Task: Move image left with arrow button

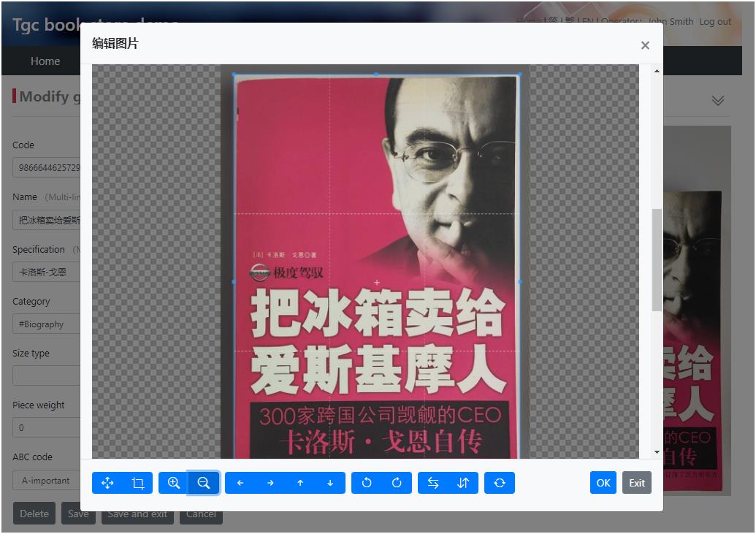Action: pos(240,483)
